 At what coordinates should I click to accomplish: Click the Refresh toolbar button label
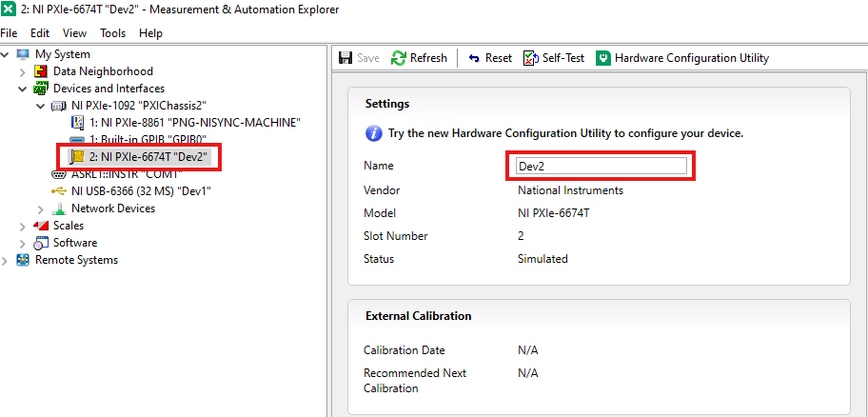428,58
